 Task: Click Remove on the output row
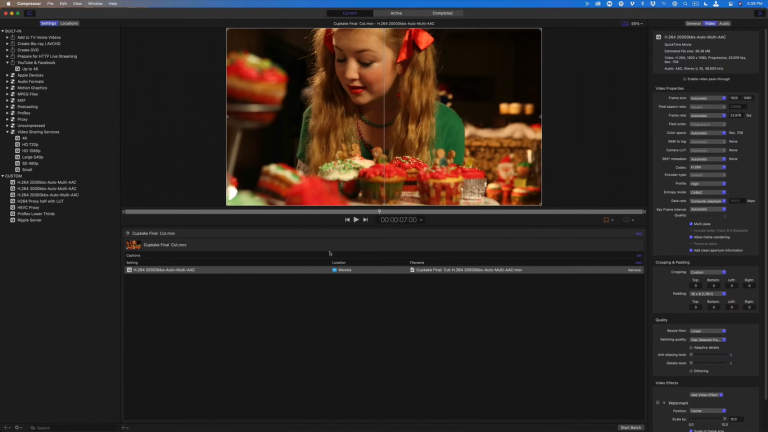634,270
